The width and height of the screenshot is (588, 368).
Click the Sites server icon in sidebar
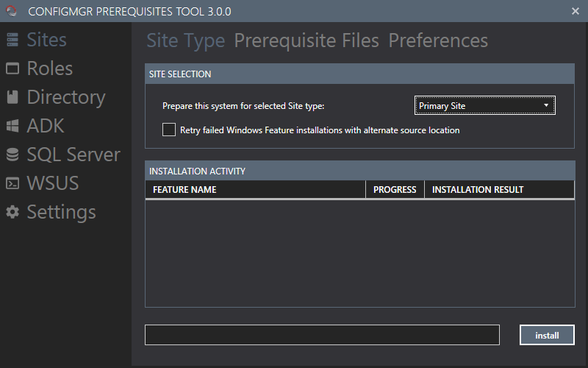[x=12, y=40]
